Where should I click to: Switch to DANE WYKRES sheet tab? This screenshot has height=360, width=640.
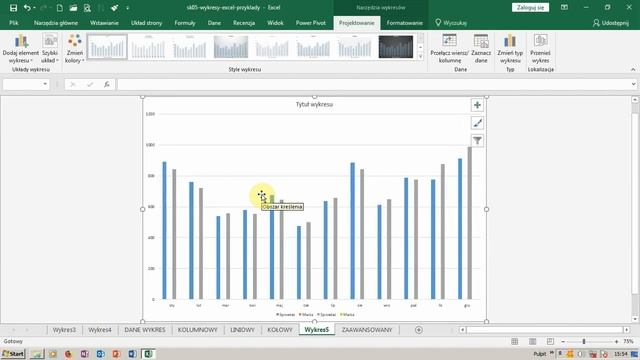145,330
